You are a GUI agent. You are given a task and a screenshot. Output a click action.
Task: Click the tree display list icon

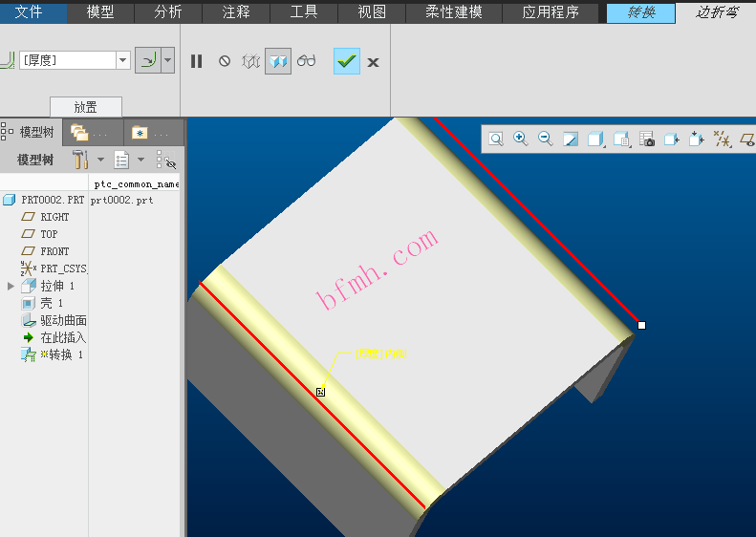[121, 160]
